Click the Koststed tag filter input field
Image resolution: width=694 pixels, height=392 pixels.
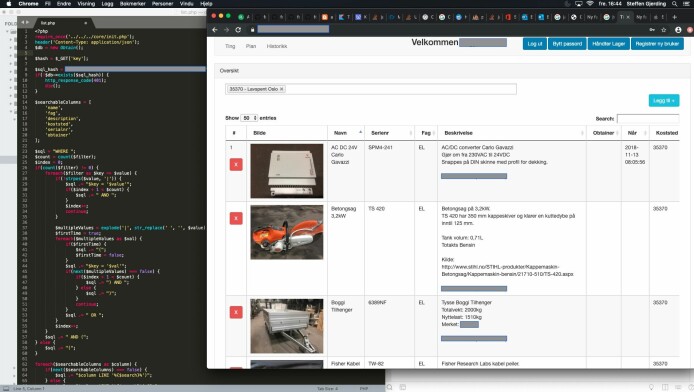tap(370, 89)
